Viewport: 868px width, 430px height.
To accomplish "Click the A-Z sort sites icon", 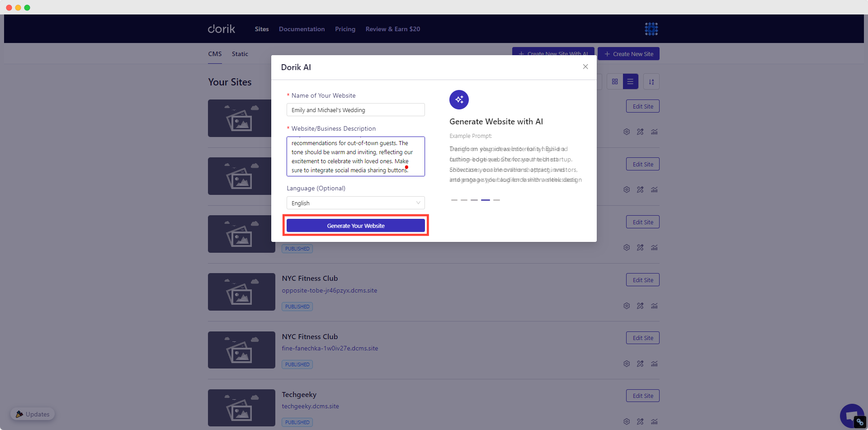I will coord(651,81).
